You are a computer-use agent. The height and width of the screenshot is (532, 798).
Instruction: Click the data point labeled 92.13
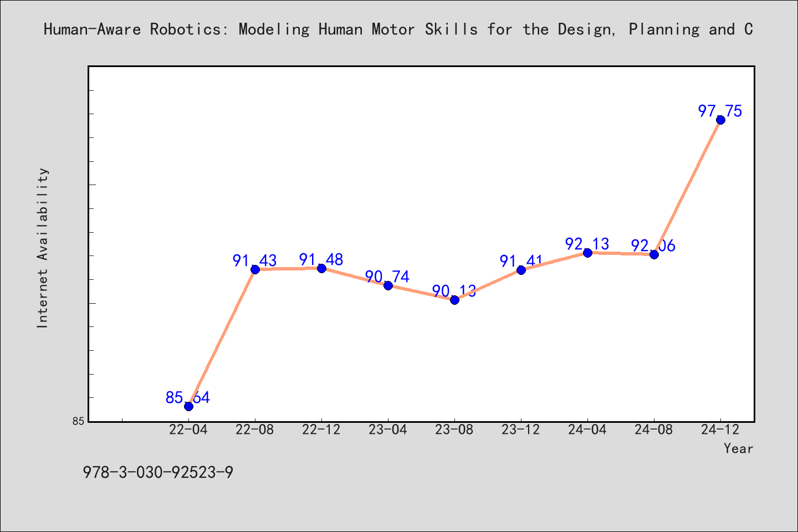click(x=587, y=253)
